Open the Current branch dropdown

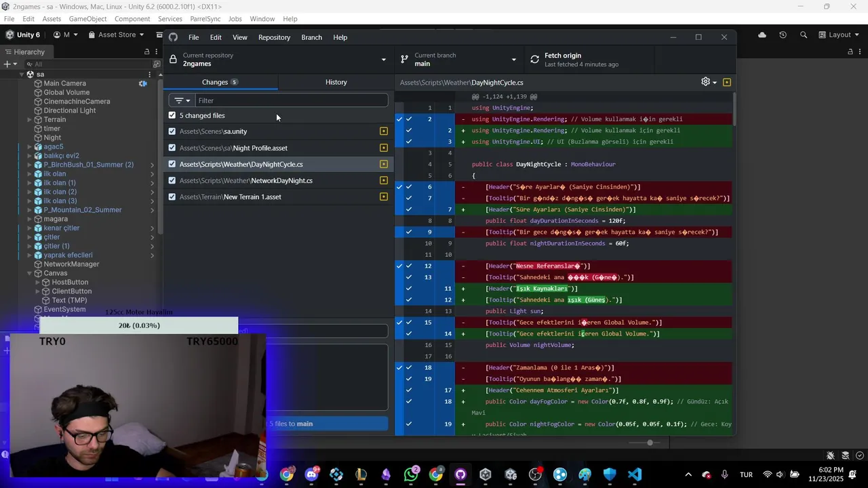(x=458, y=60)
